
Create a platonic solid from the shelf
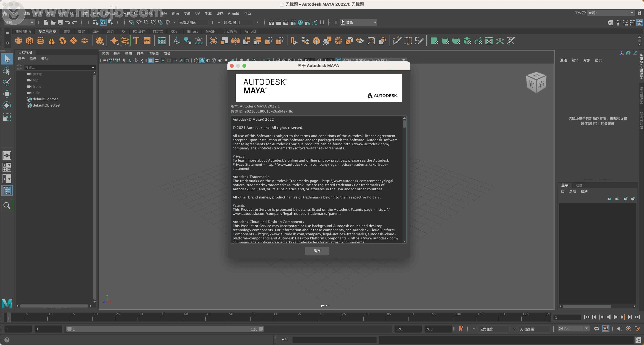99,41
